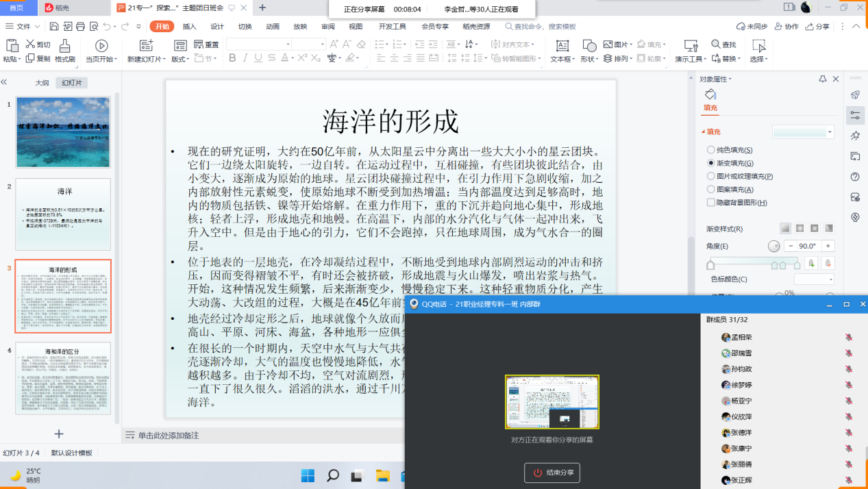Click the save icon in quick access toolbar
Viewport: 868px width, 489px height.
pos(54,27)
